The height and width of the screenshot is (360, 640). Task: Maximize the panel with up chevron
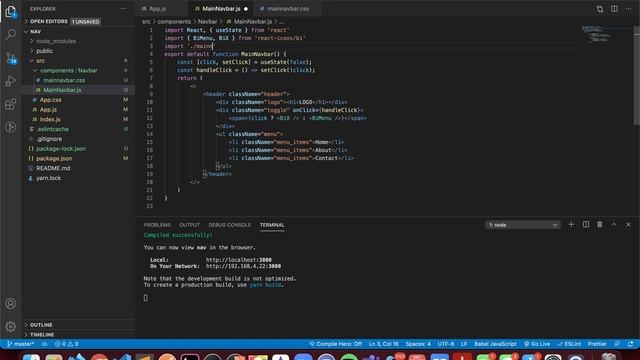pos(614,224)
